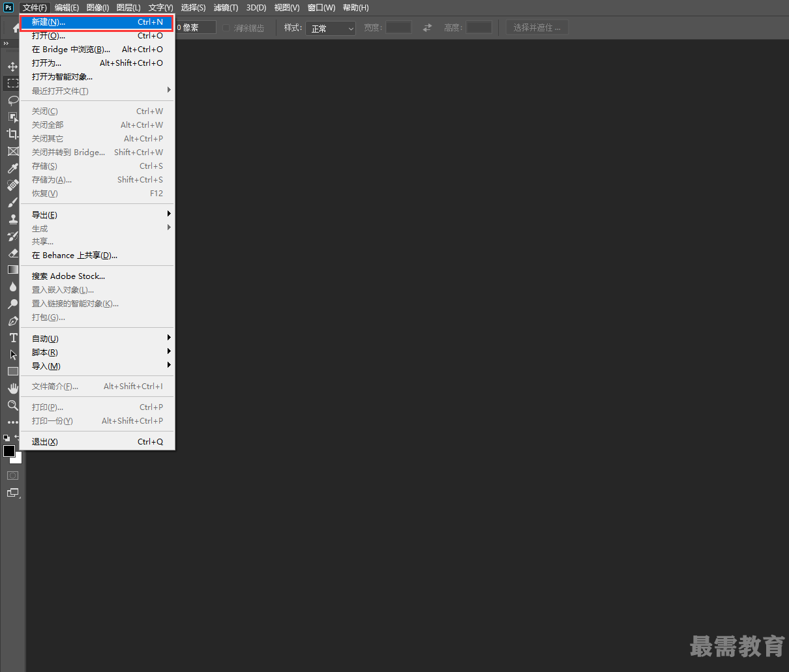Open the 样式 style dropdown
Screen dimensions: 789x672
click(x=331, y=28)
